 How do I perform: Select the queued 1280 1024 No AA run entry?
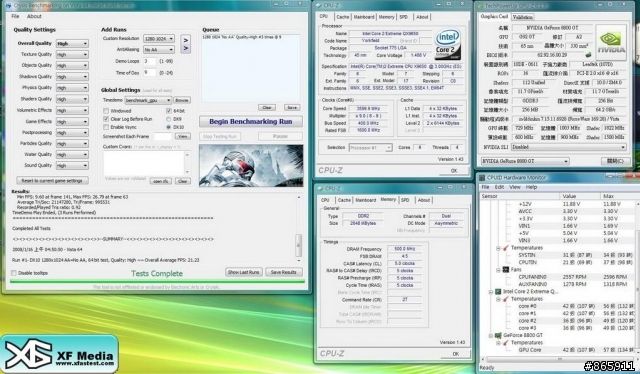(242, 37)
